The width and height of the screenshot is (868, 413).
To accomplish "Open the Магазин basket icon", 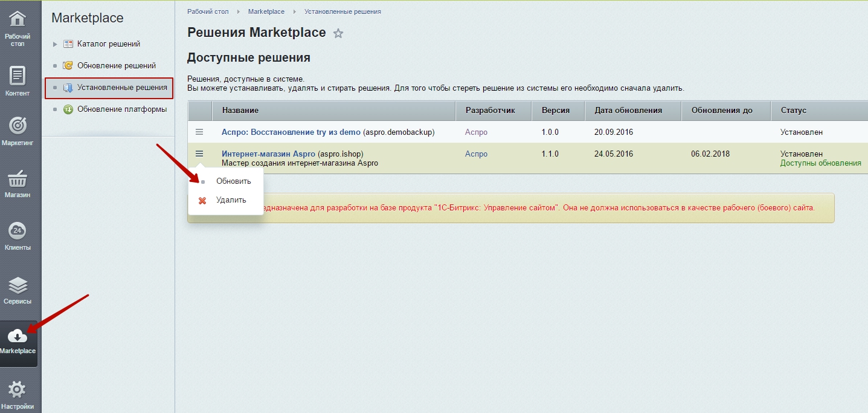I will coord(18,179).
